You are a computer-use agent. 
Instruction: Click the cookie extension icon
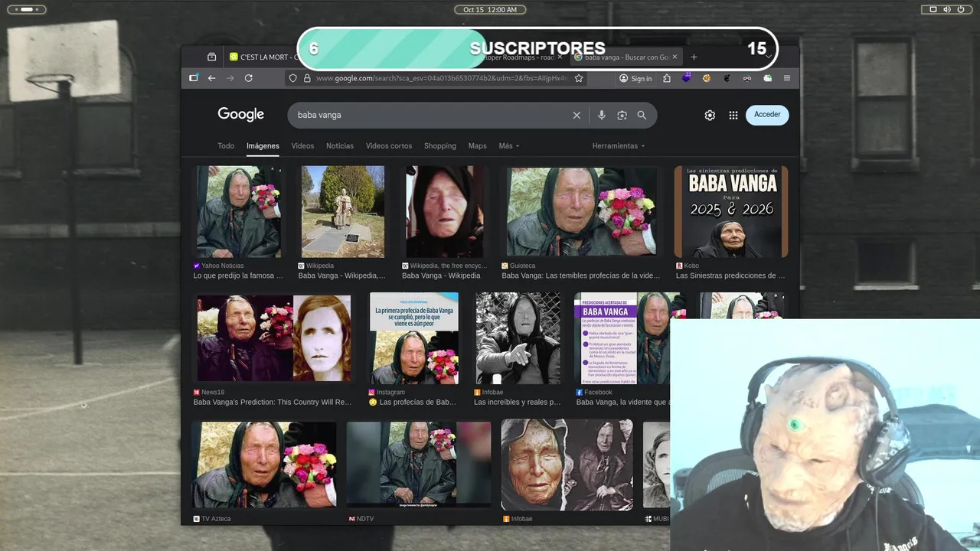(707, 78)
